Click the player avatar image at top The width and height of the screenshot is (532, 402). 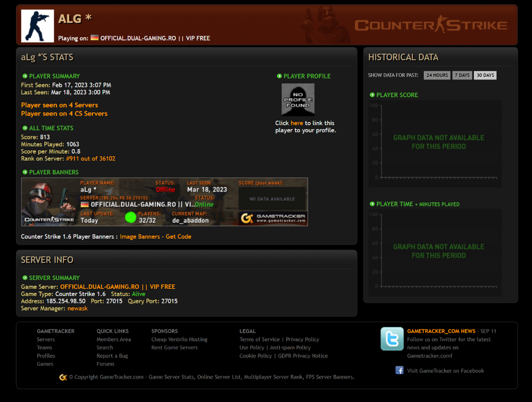pos(38,26)
